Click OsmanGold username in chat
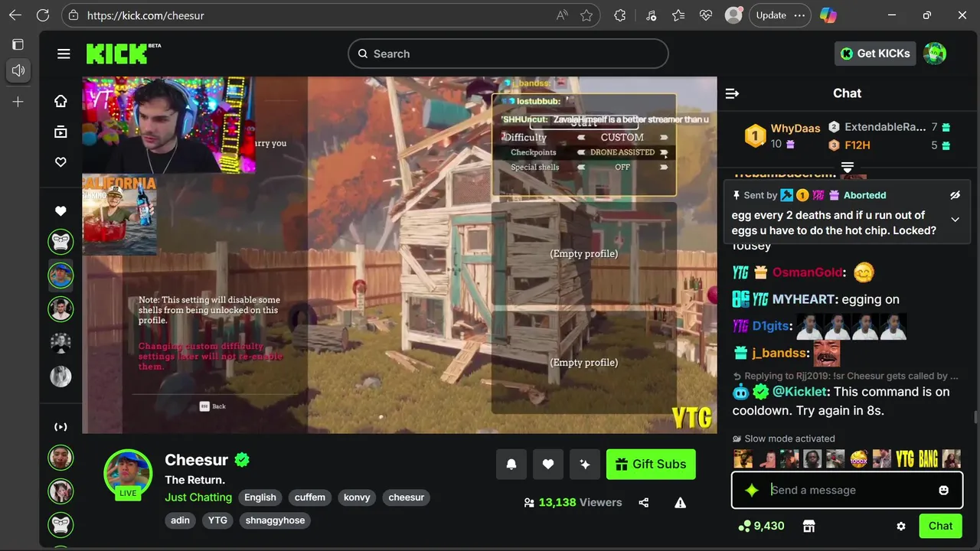 click(x=808, y=272)
